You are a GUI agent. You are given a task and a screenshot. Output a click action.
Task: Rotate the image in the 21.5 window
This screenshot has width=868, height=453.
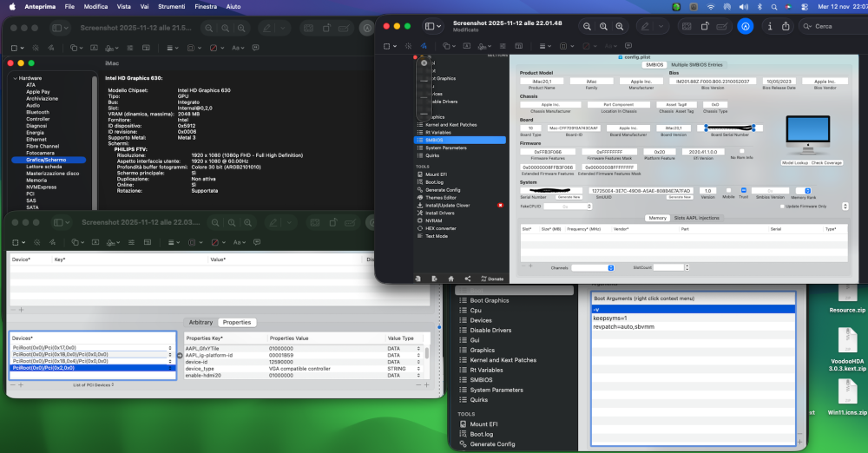326,28
